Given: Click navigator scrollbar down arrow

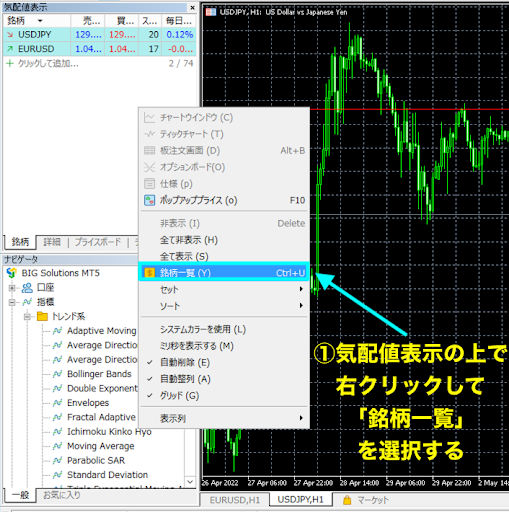Looking at the screenshot, I should [x=190, y=482].
